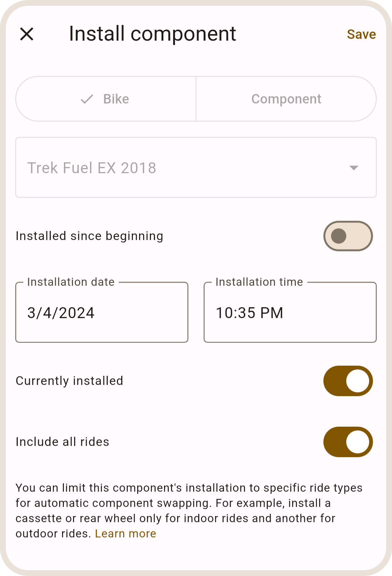Click the Installation date floating label

coord(71,282)
